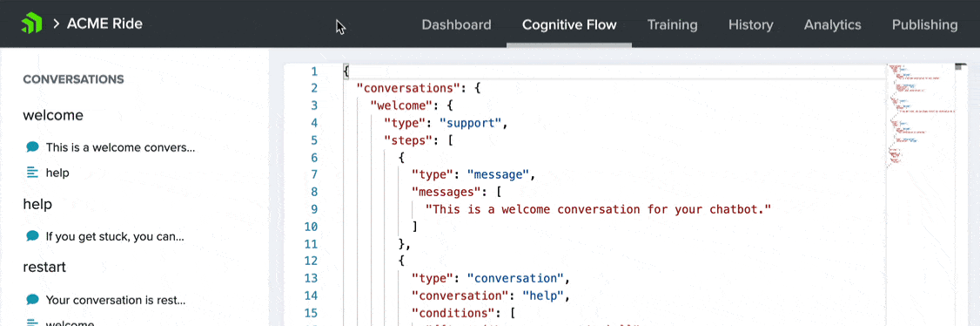
Task: Click the speech bubble icon beside 'If you get stuck'
Action: [32, 236]
